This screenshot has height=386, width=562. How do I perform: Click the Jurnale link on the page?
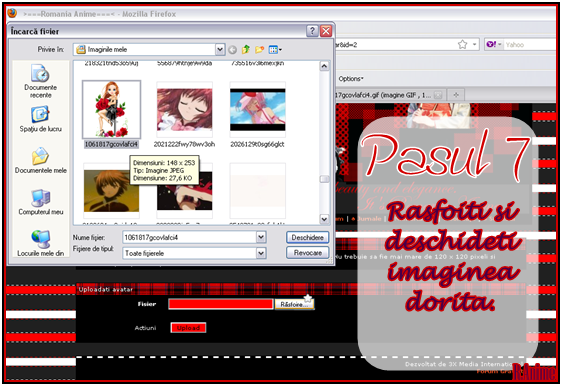[x=370, y=219]
